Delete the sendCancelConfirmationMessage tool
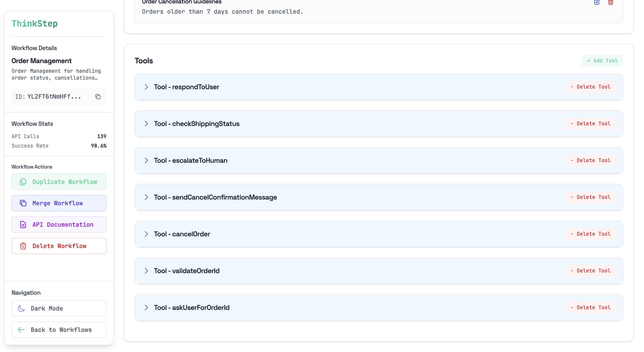The height and width of the screenshot is (352, 644). (591, 197)
